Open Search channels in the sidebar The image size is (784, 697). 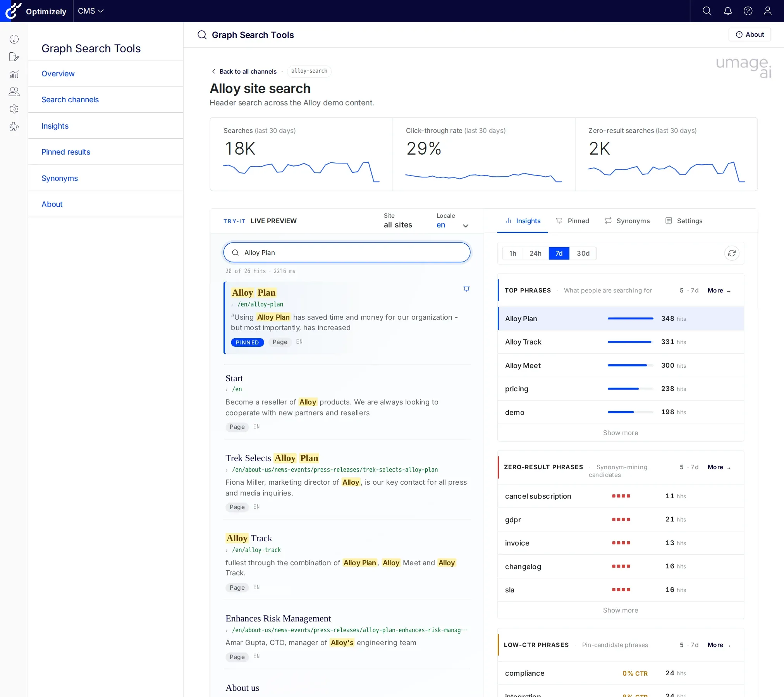[105, 100]
